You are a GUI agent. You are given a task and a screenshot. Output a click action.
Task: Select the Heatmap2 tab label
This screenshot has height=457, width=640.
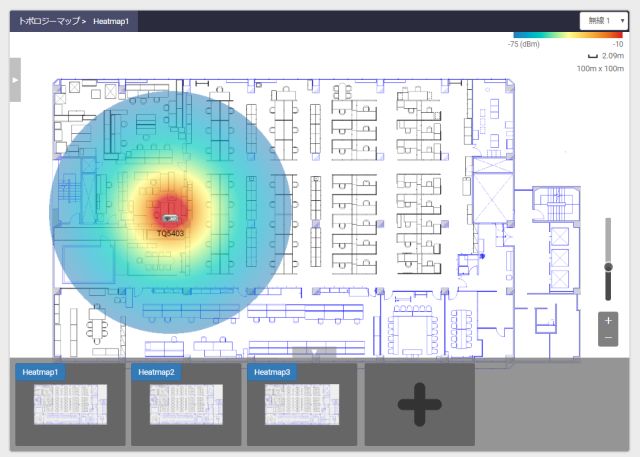coord(156,372)
